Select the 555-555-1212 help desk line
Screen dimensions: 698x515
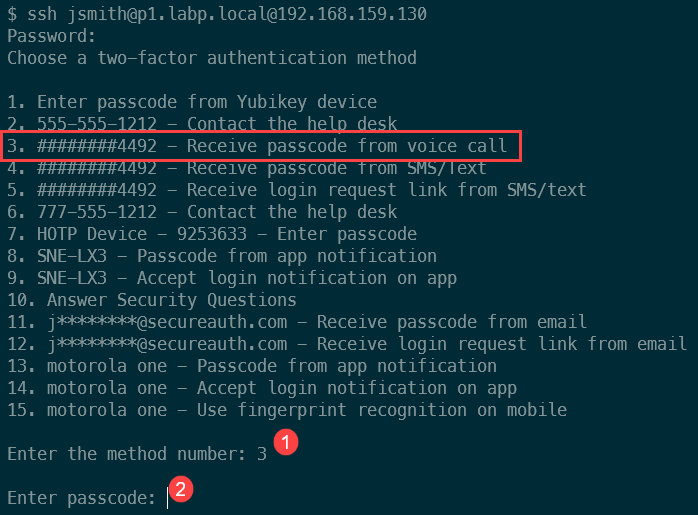point(202,124)
